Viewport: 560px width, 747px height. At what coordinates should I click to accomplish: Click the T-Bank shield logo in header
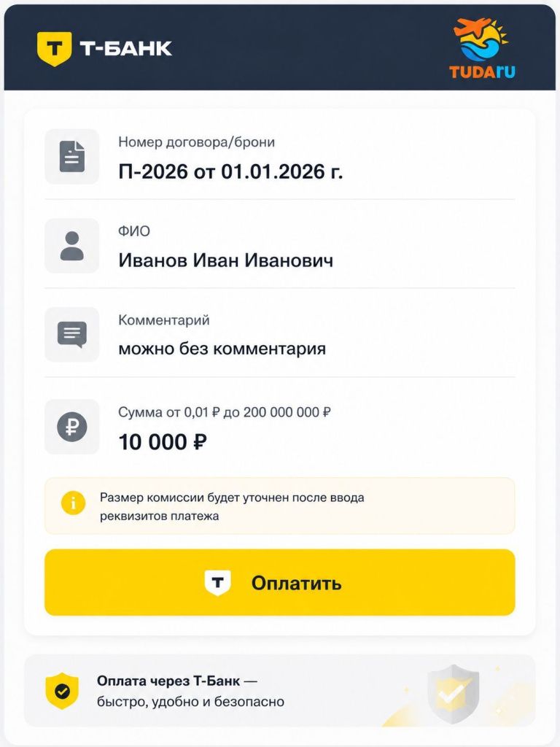(x=54, y=49)
